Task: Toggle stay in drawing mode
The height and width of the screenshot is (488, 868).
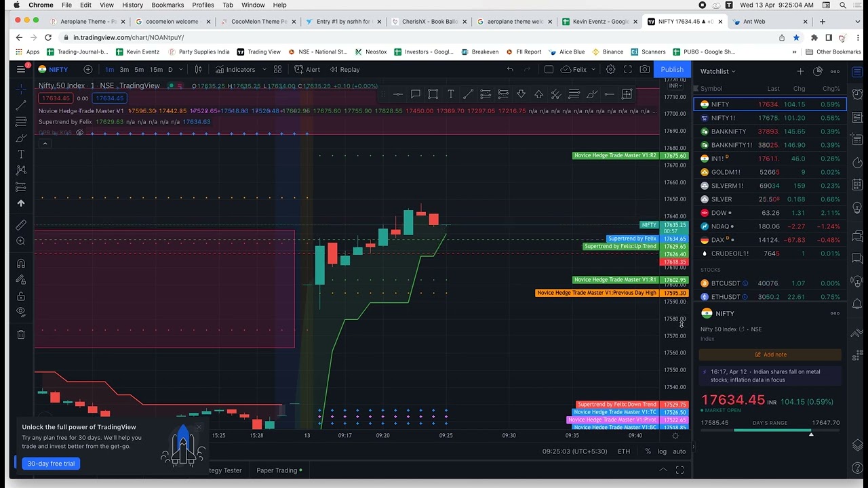Action: pos(21,279)
